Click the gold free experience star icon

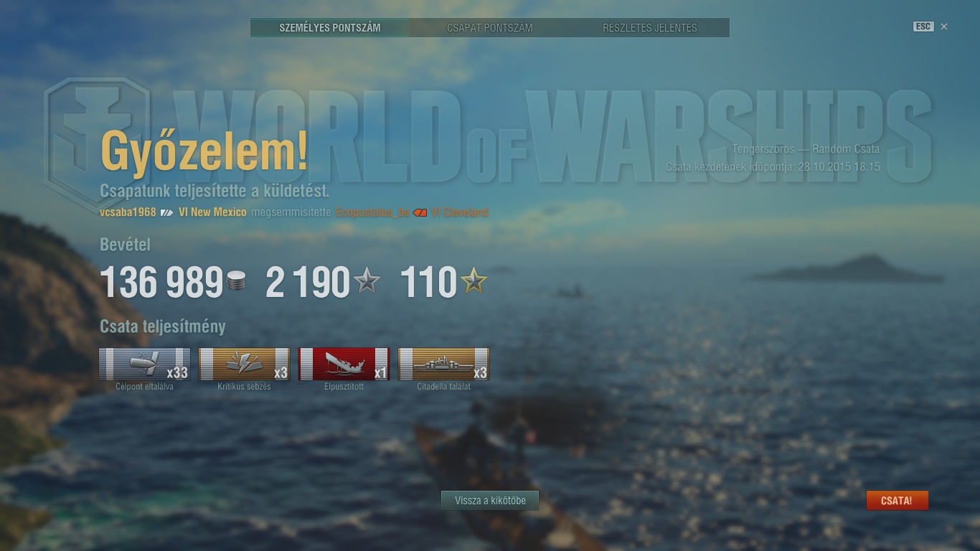click(473, 281)
